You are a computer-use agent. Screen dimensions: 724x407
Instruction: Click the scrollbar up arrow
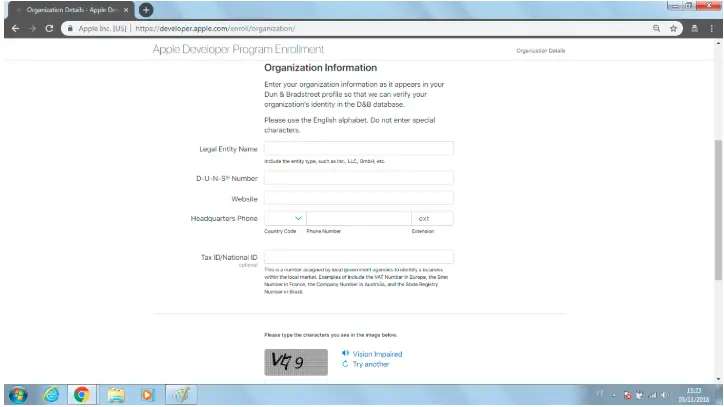(x=718, y=43)
